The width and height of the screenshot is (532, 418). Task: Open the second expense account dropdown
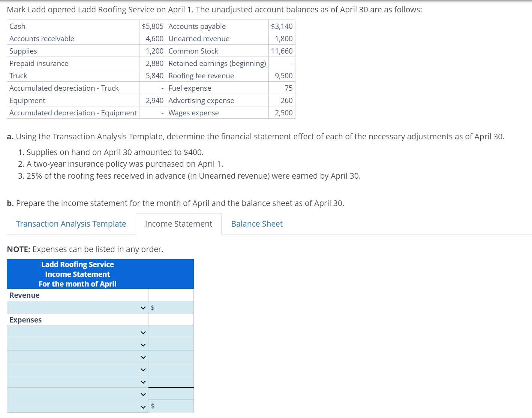click(x=142, y=344)
